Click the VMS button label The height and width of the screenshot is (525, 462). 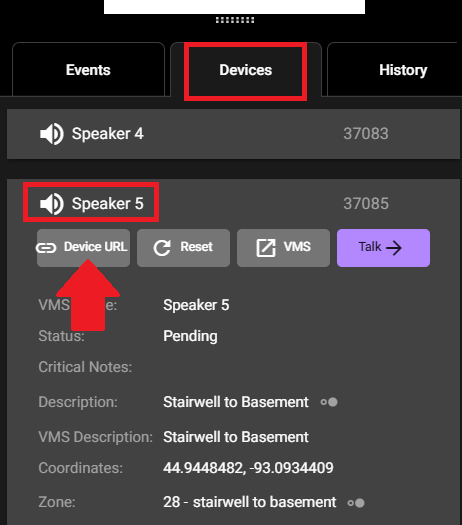(x=297, y=247)
